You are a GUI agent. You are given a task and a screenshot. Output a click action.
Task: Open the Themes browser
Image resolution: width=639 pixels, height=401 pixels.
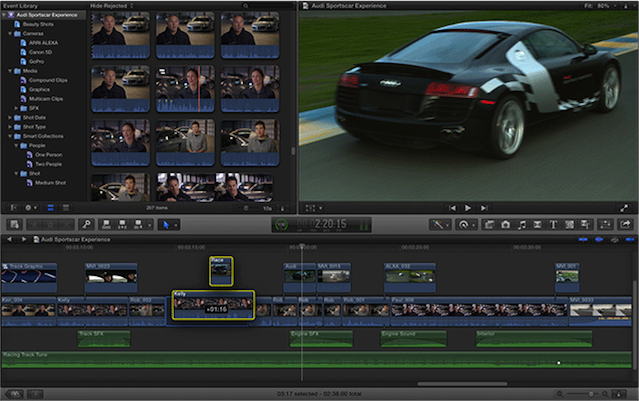(x=586, y=225)
